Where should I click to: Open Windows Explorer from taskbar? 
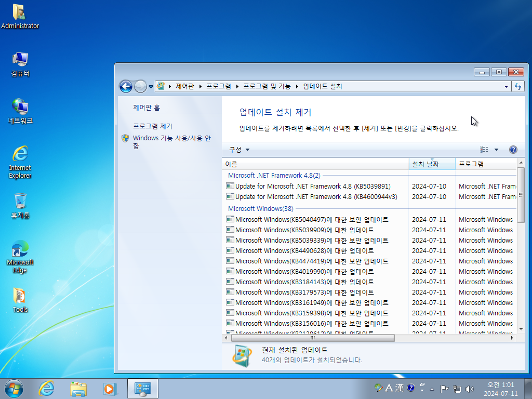coord(78,389)
